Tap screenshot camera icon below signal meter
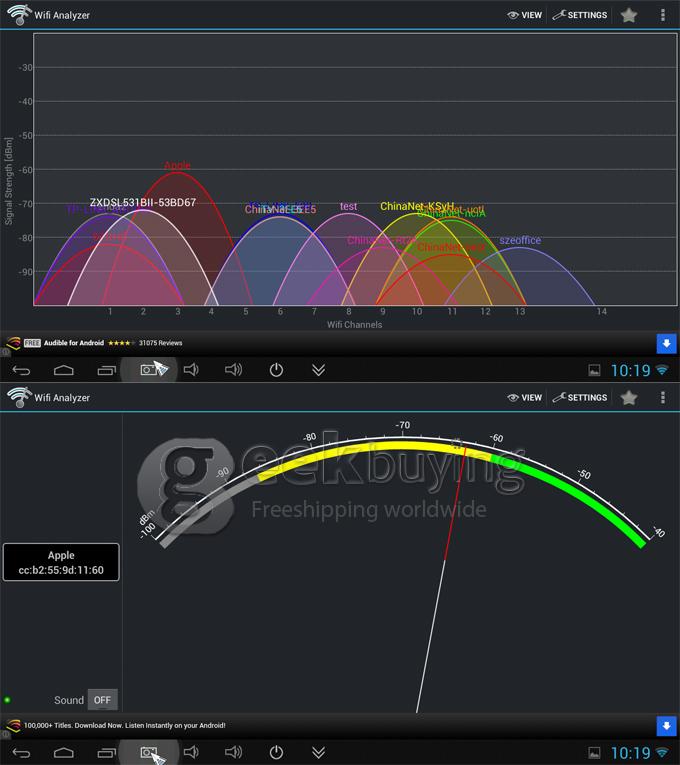Image resolution: width=680 pixels, height=765 pixels. [149, 752]
